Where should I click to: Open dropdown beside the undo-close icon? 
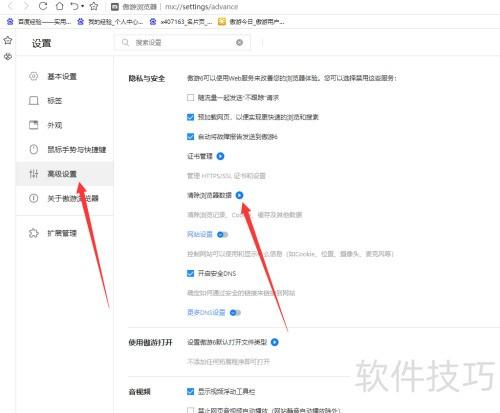coord(82,6)
